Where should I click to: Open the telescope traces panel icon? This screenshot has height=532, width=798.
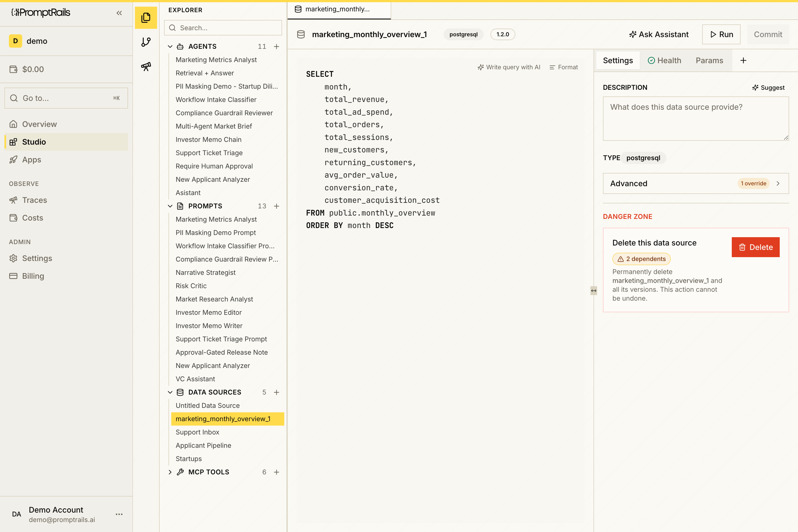click(x=146, y=66)
